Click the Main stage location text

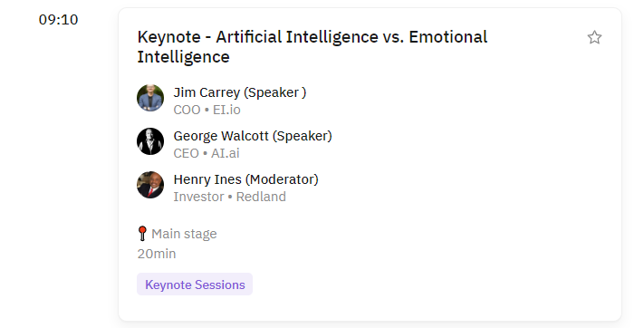[184, 234]
